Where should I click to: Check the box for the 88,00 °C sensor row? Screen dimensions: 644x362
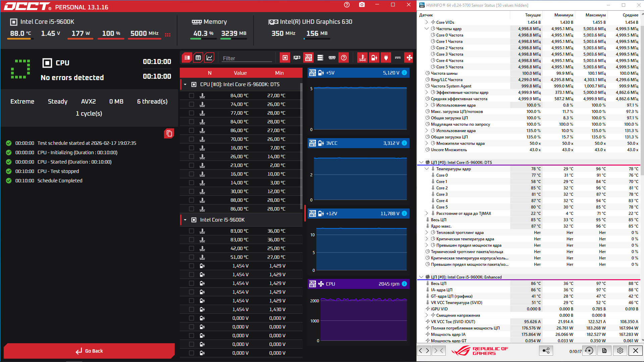coord(192,200)
